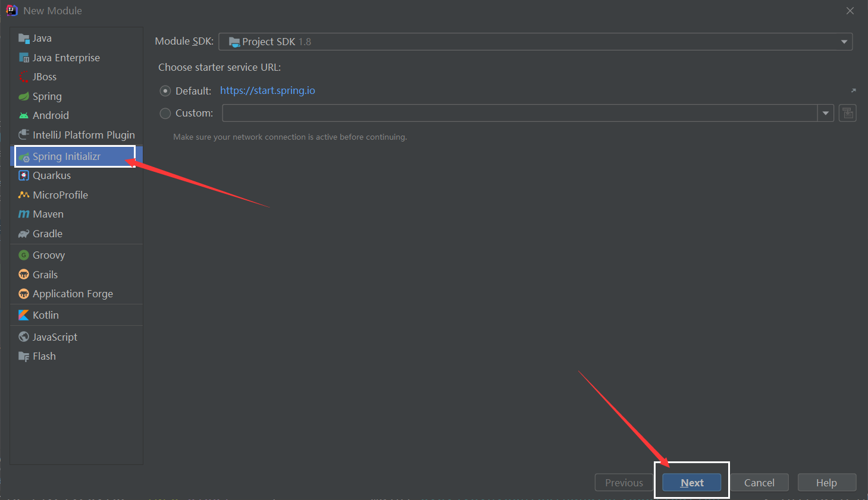Image resolution: width=868 pixels, height=500 pixels.
Task: Open the https://start.spring.io link
Action: click(x=268, y=90)
